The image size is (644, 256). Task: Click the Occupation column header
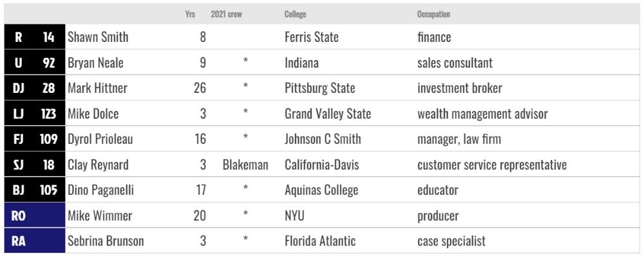pyautogui.click(x=433, y=14)
